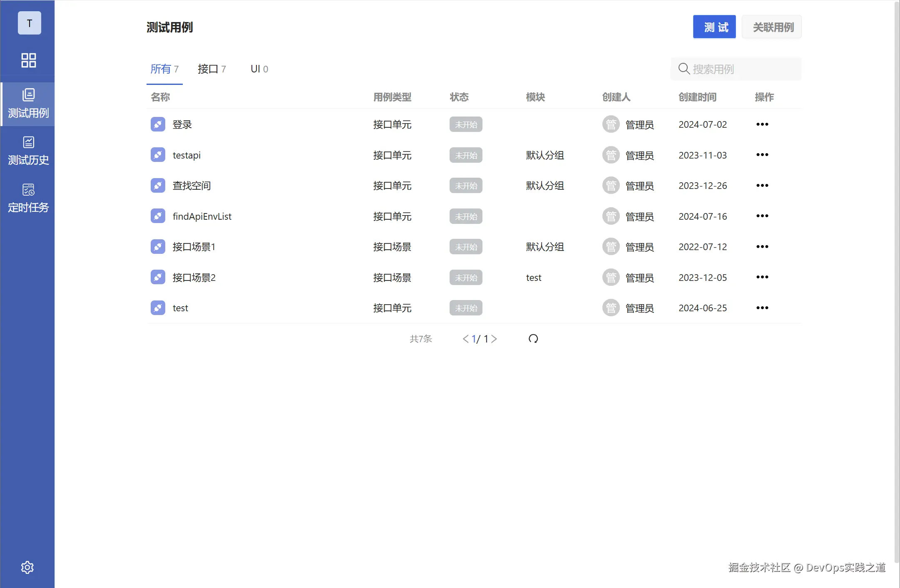Click the refresh icon beside pagination
This screenshot has width=900, height=588.
533,339
